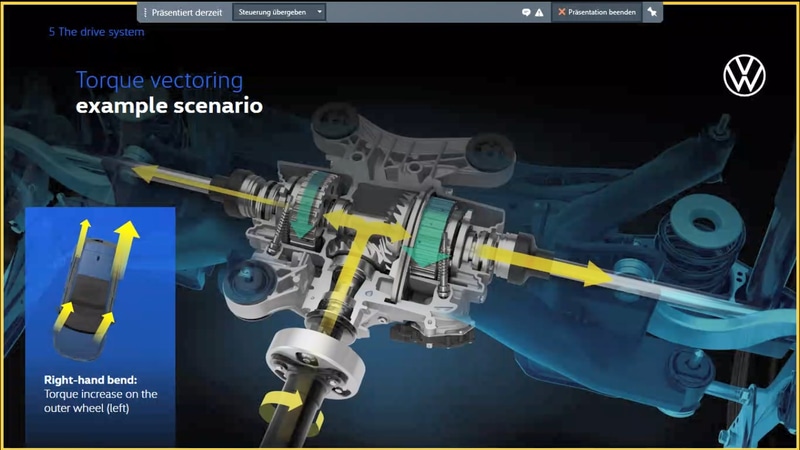The height and width of the screenshot is (450, 800).
Task: Click the 'Präsentiert derzeit' label
Action: click(x=187, y=12)
